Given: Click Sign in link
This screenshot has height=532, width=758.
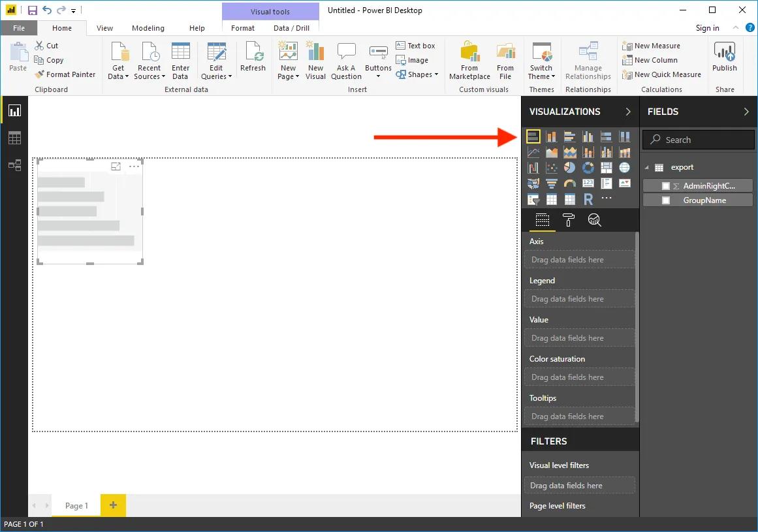Looking at the screenshot, I should [707, 28].
